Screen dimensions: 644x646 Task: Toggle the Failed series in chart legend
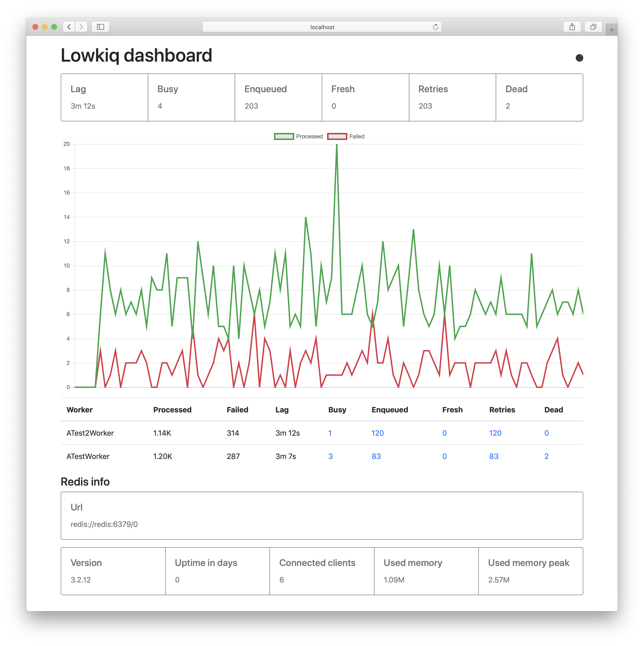click(x=346, y=136)
